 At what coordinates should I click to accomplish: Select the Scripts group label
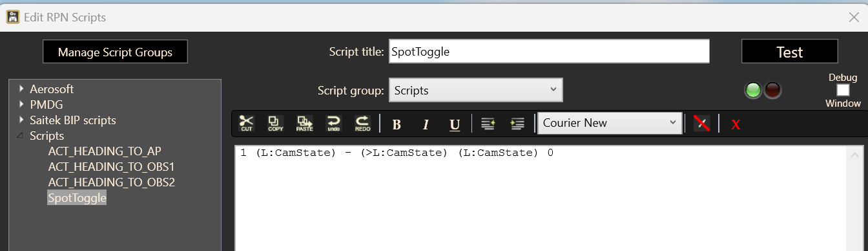pyautogui.click(x=47, y=136)
